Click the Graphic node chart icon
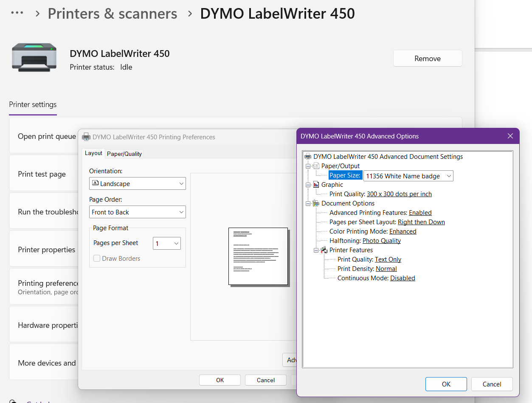The height and width of the screenshot is (403, 532). pyautogui.click(x=316, y=185)
